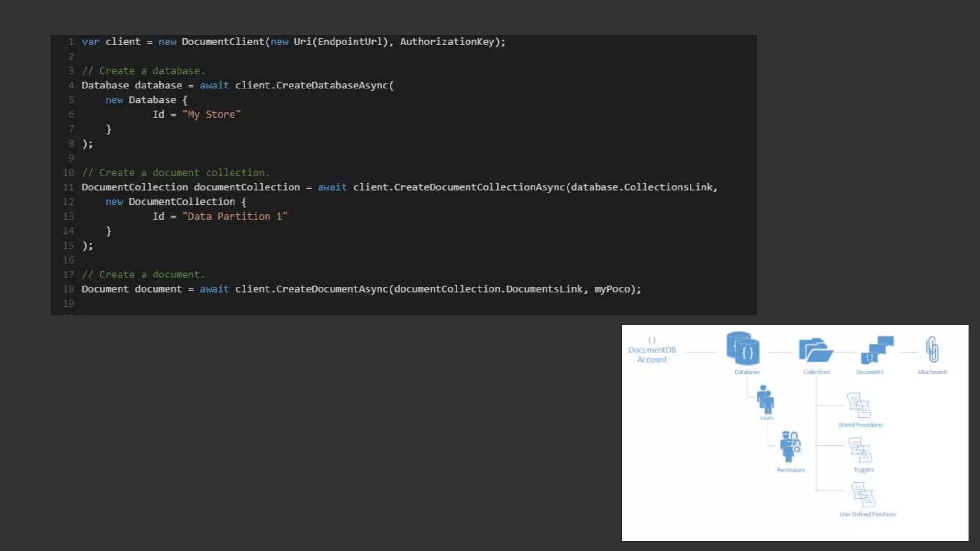
Task: Click the User Defined Functions script icon
Action: tap(863, 495)
